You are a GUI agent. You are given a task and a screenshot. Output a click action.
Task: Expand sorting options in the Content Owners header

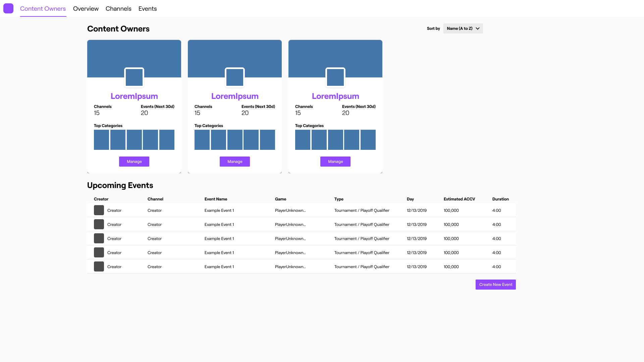[463, 28]
